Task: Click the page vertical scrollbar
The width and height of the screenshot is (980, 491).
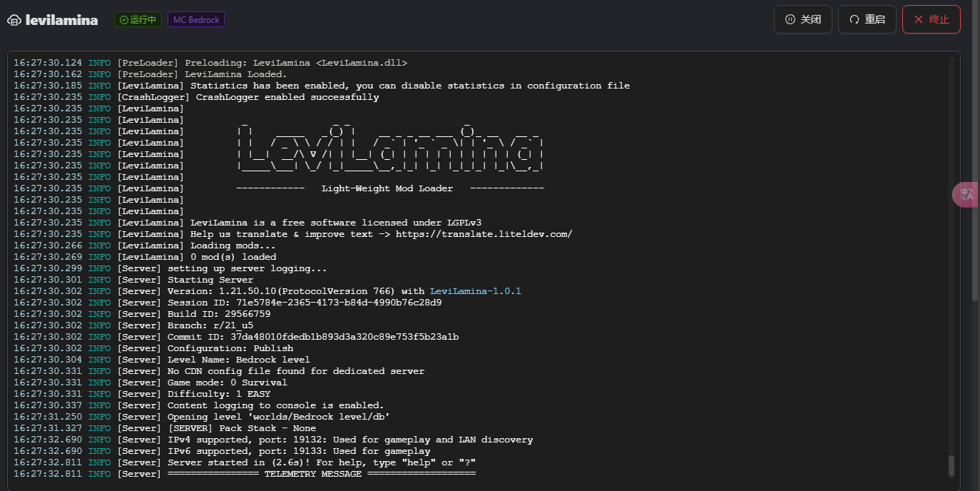Action: (x=976, y=150)
